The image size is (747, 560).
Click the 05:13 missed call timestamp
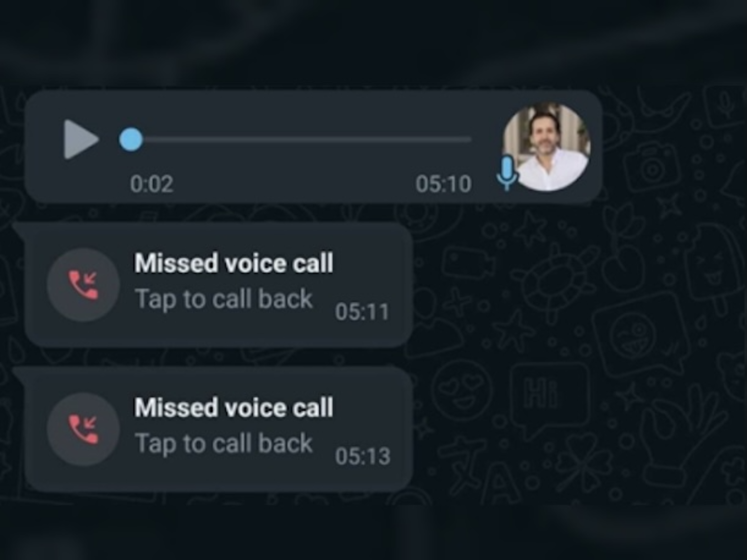[363, 456]
